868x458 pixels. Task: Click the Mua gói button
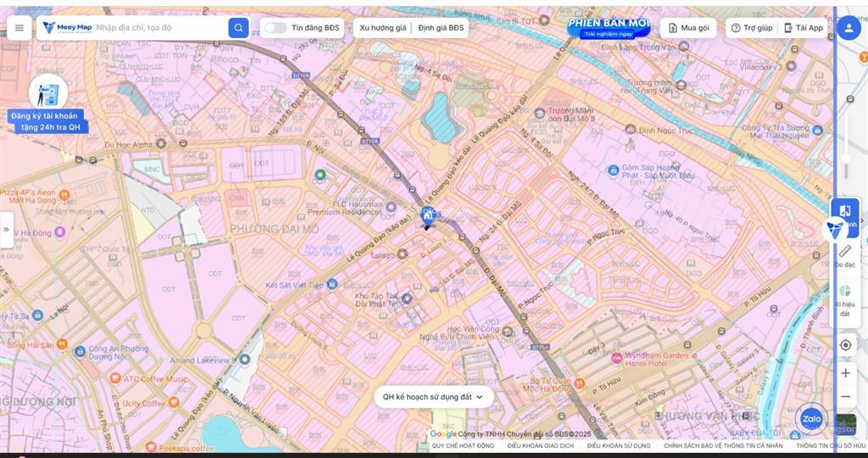click(x=688, y=28)
